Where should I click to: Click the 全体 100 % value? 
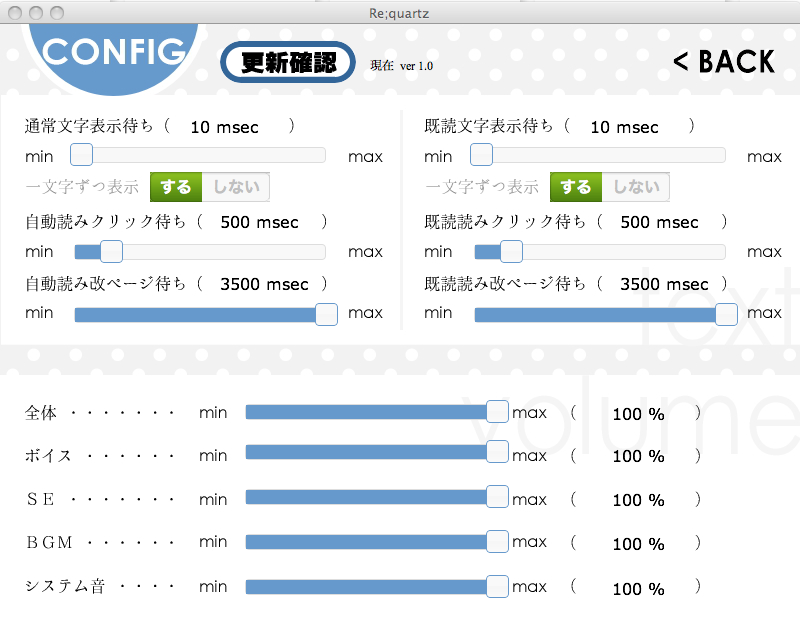coord(638,414)
